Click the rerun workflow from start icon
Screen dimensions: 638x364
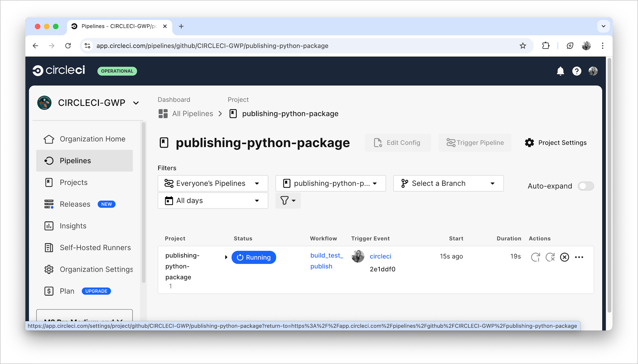[x=535, y=257]
